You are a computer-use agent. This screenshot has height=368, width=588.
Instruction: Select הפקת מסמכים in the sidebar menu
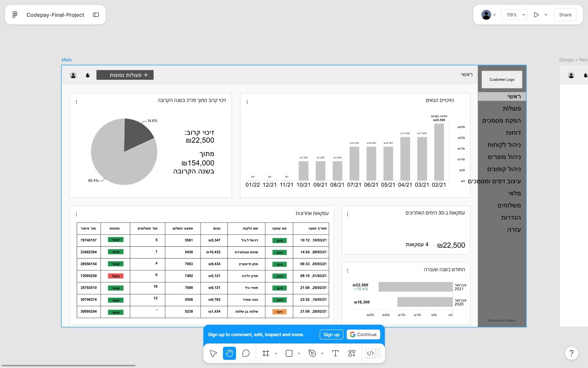coord(501,121)
